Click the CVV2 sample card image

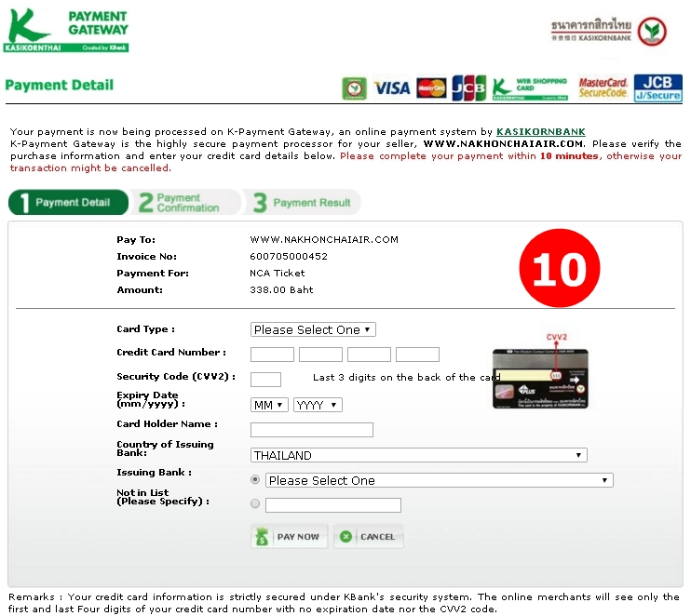tap(540, 379)
